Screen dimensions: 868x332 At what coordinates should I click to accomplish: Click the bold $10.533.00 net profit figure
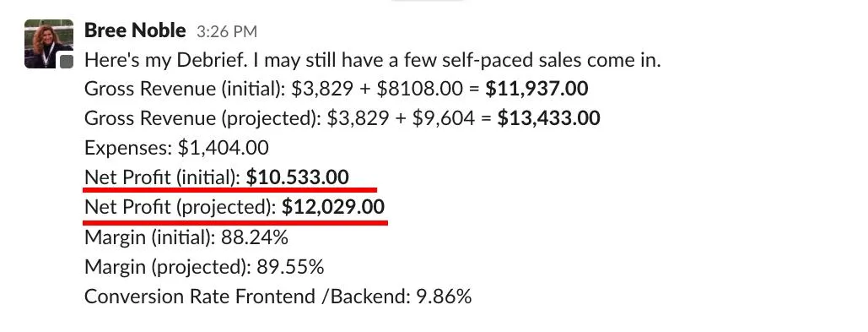(x=298, y=177)
